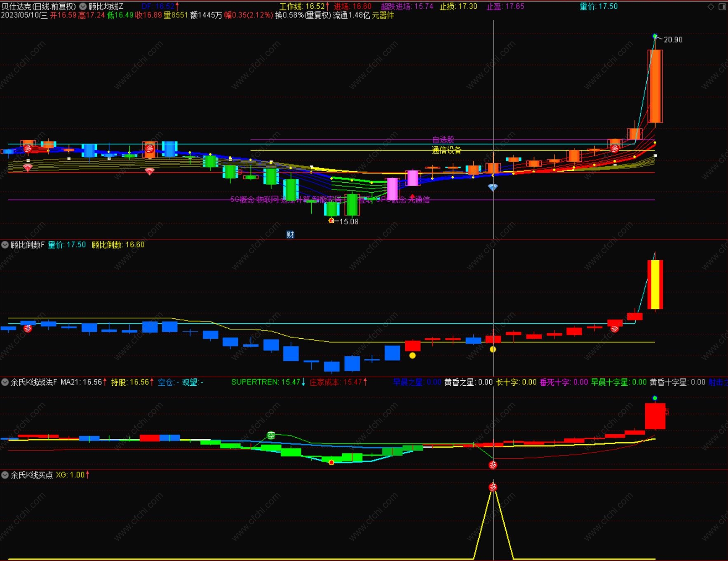Expand the 顾比倒数F indicator panel menu arrow
728x561 pixels.
5,245
